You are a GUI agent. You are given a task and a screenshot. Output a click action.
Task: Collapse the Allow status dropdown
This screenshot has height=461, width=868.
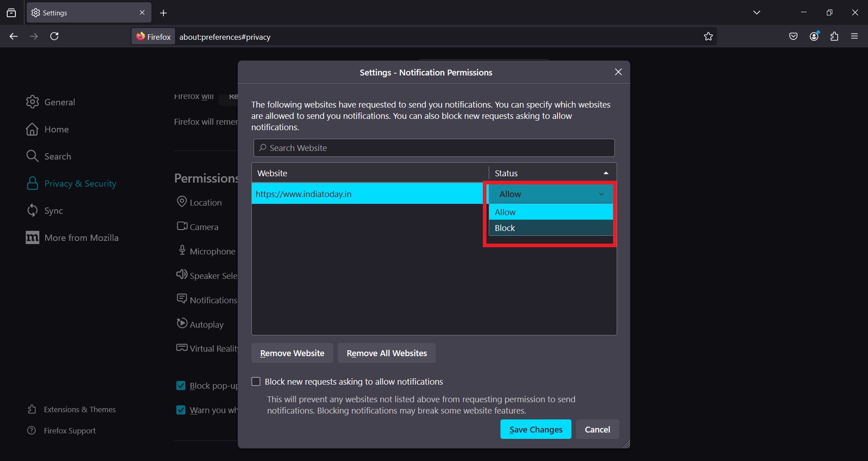[551, 194]
